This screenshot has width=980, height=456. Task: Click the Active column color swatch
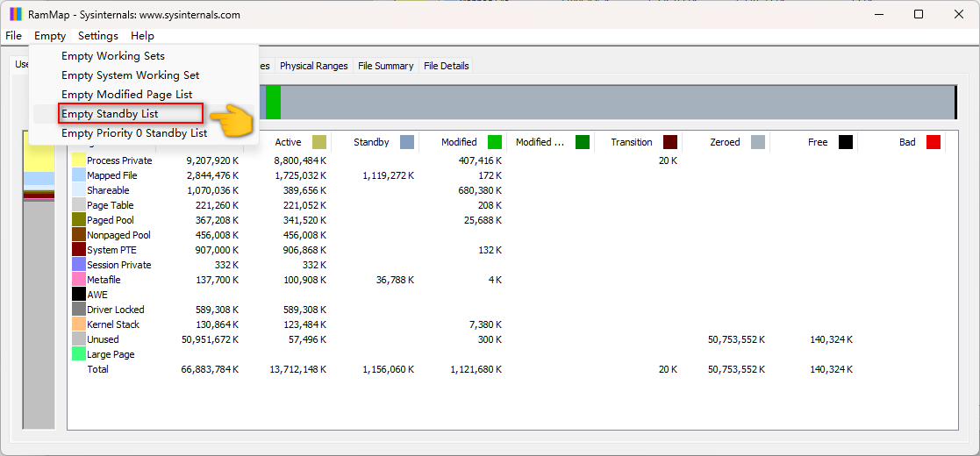(319, 142)
